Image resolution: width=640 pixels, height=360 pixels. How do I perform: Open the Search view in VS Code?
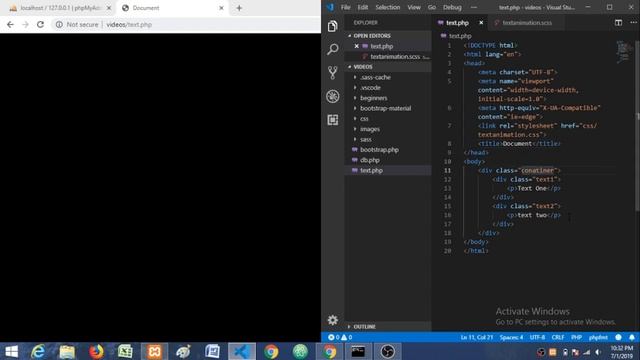(333, 49)
